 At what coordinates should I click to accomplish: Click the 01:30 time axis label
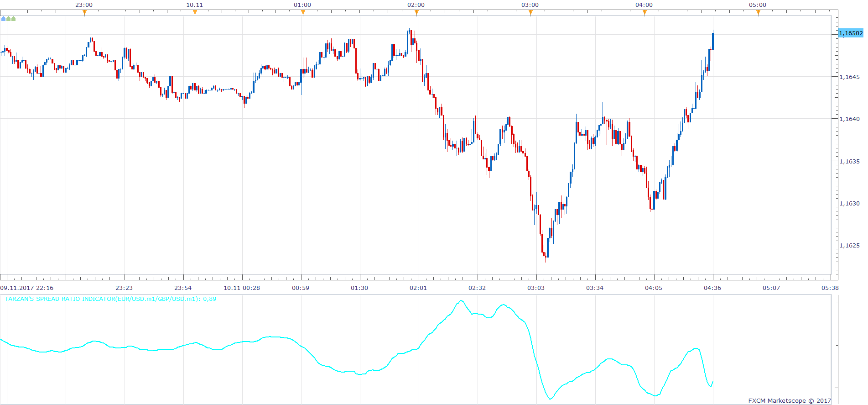click(359, 288)
